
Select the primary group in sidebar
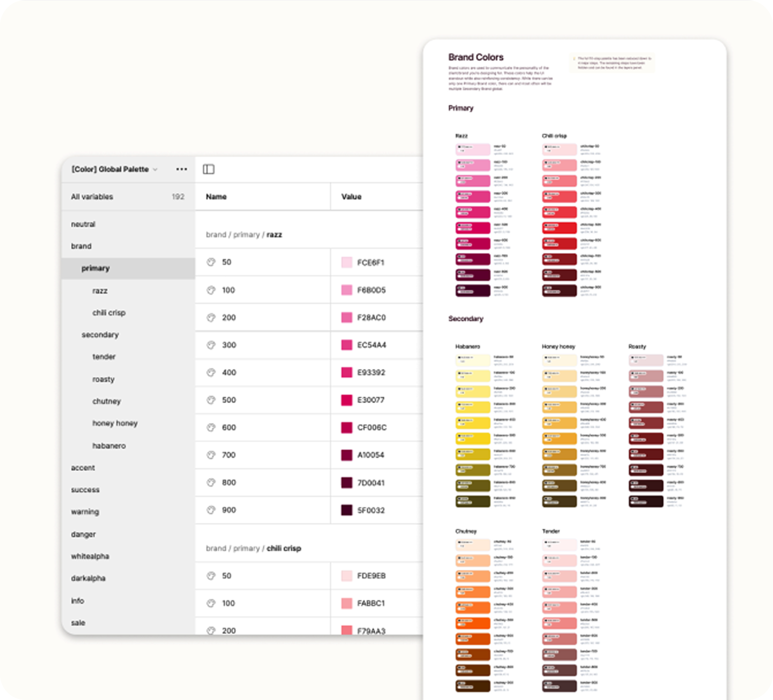(95, 268)
